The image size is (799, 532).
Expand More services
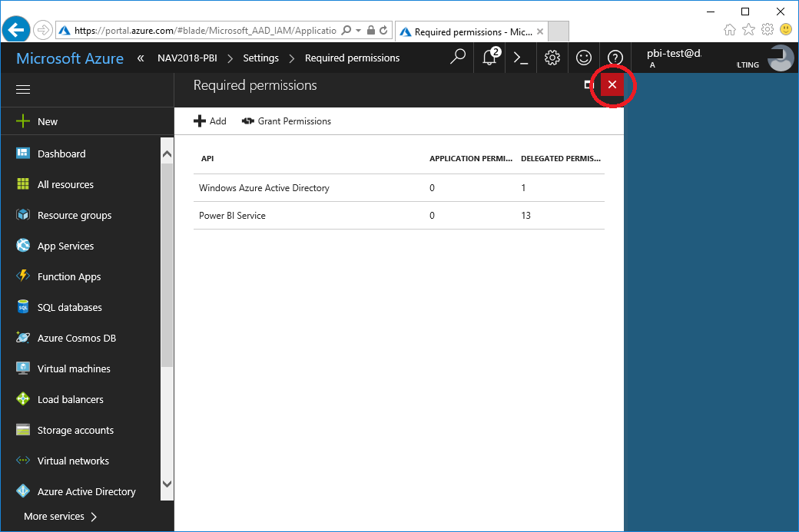coord(60,517)
